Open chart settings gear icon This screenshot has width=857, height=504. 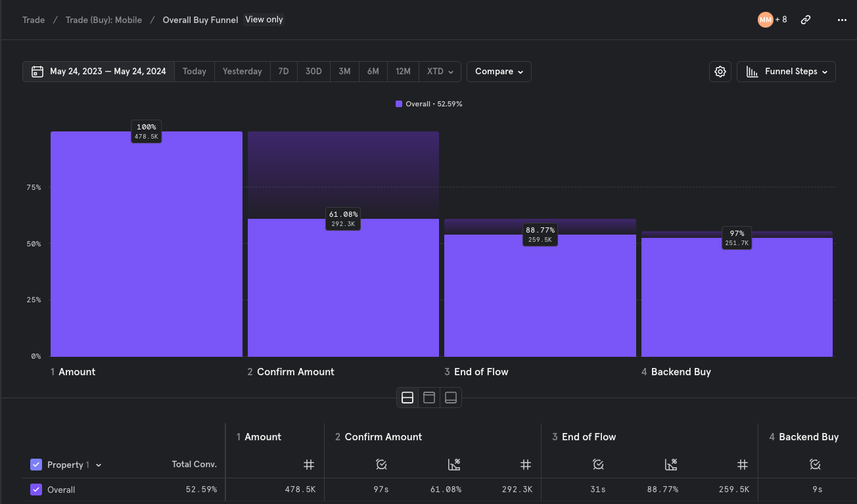pos(720,72)
